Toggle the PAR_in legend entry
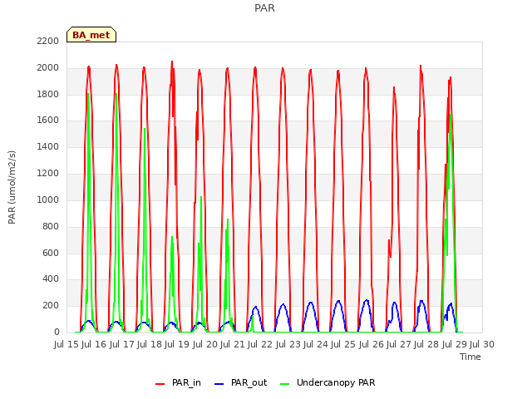 coord(178,382)
